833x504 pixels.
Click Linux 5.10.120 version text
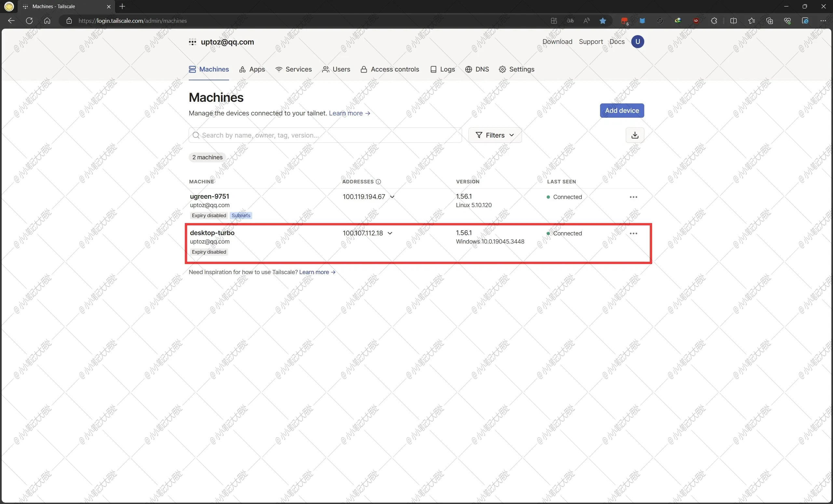point(474,205)
